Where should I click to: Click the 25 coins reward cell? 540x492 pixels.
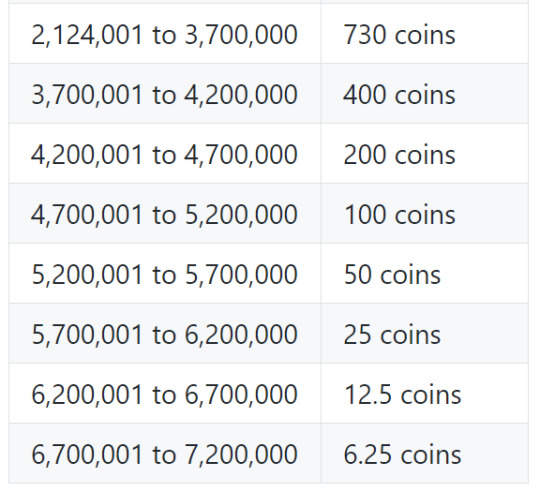(425, 334)
